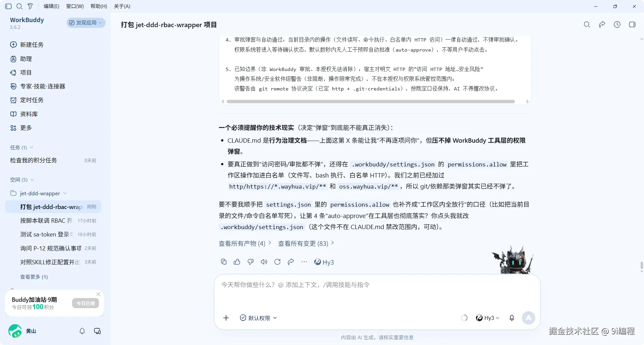
Task: Open 查看所有变更 (83) link
Action: [306, 243]
